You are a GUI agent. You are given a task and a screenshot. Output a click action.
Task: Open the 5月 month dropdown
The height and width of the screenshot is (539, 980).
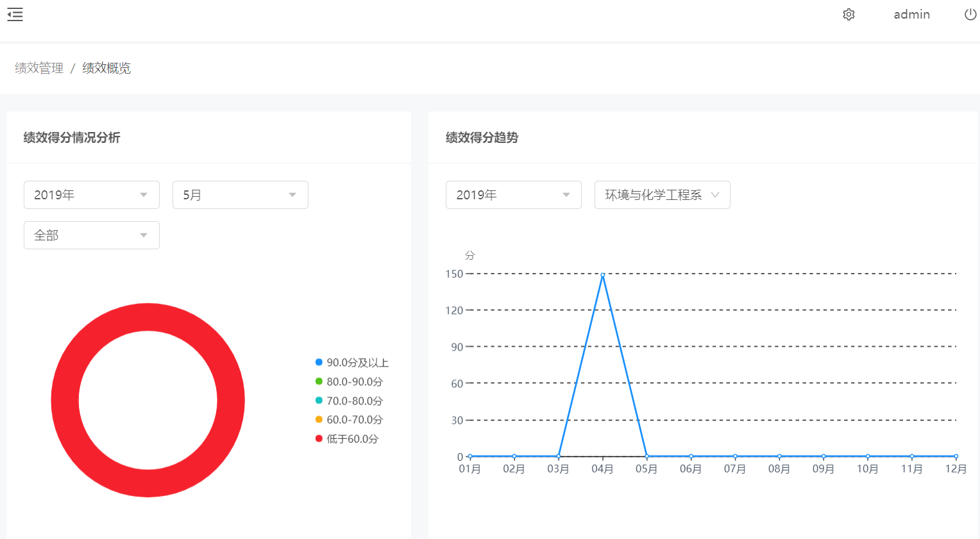(240, 195)
